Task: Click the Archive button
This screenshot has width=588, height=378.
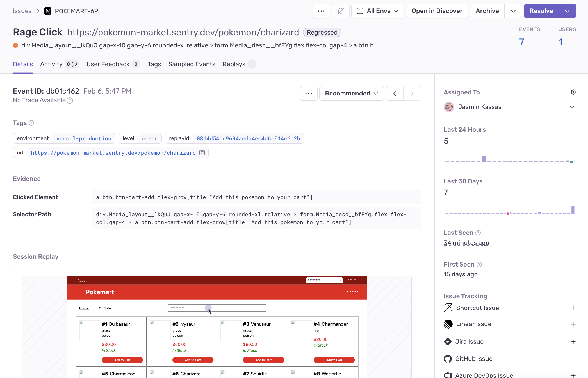Action: 487,11
